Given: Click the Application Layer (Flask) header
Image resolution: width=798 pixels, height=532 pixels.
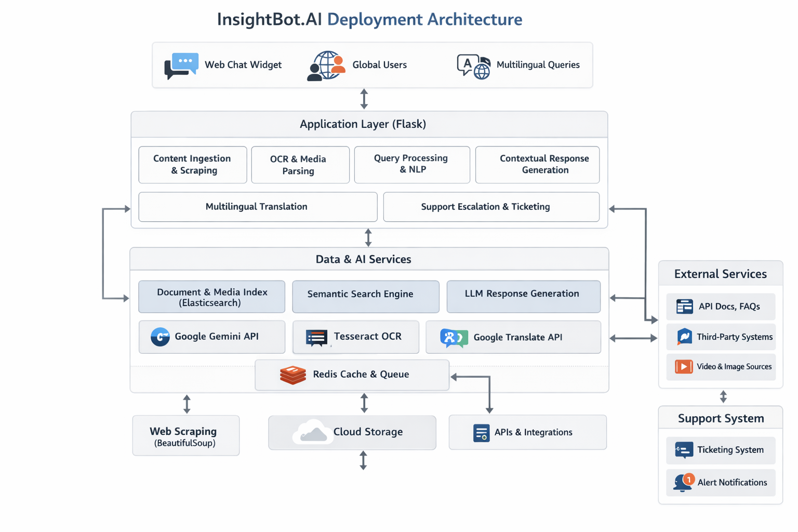Looking at the screenshot, I should tap(369, 124).
